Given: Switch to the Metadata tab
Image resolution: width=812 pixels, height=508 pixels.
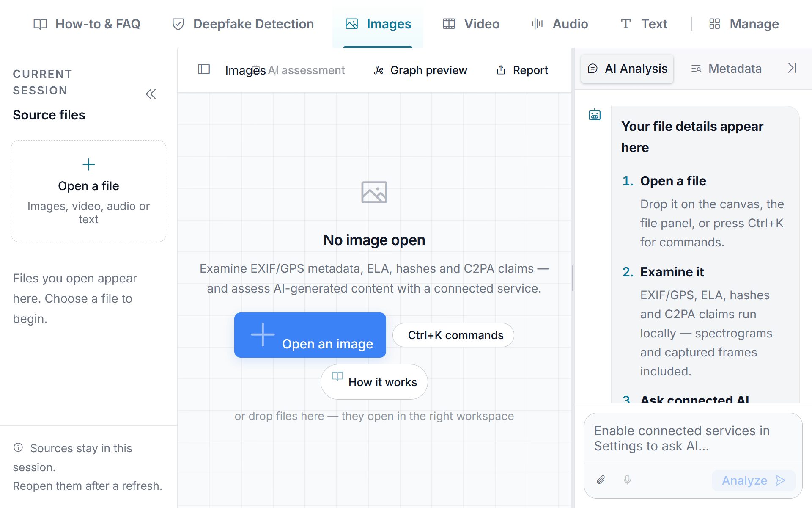Looking at the screenshot, I should coord(726,69).
